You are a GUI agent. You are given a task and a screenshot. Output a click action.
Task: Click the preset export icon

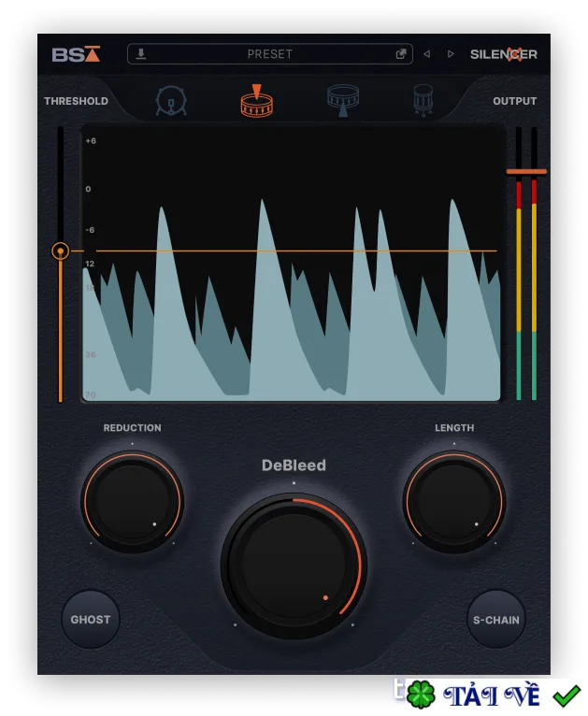point(401,54)
